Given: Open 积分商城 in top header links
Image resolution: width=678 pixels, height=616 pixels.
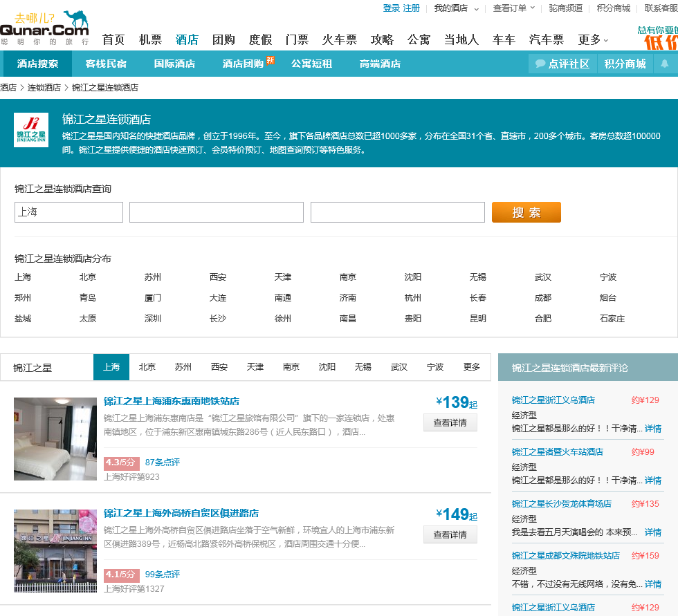Looking at the screenshot, I should click(613, 8).
